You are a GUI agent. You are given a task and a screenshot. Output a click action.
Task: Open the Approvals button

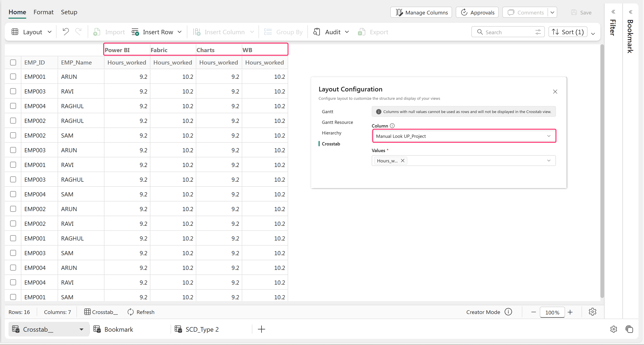(x=477, y=12)
